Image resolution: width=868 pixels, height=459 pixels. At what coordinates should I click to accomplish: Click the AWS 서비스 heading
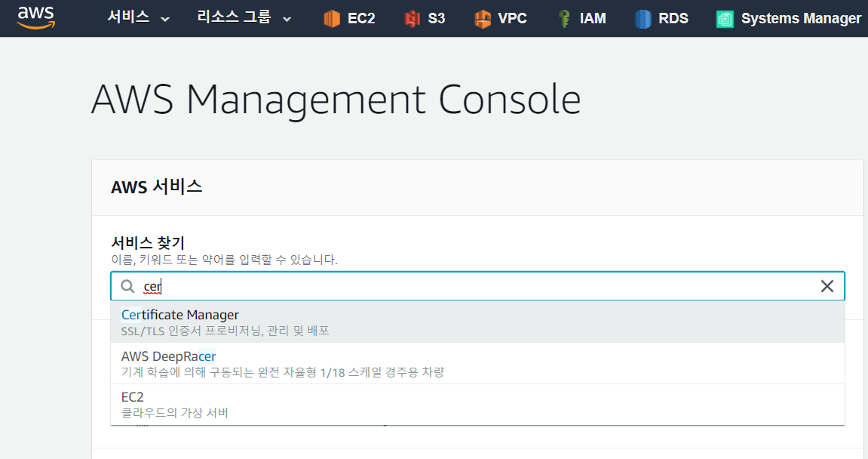[157, 186]
